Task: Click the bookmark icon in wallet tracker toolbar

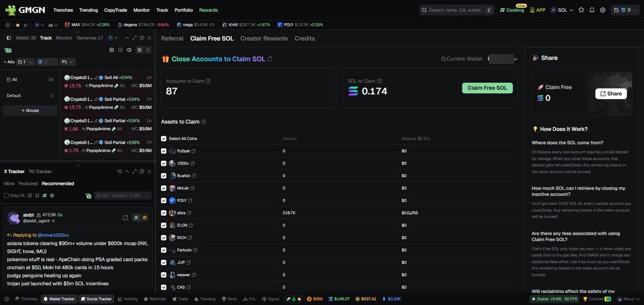Action: pyautogui.click(x=120, y=50)
